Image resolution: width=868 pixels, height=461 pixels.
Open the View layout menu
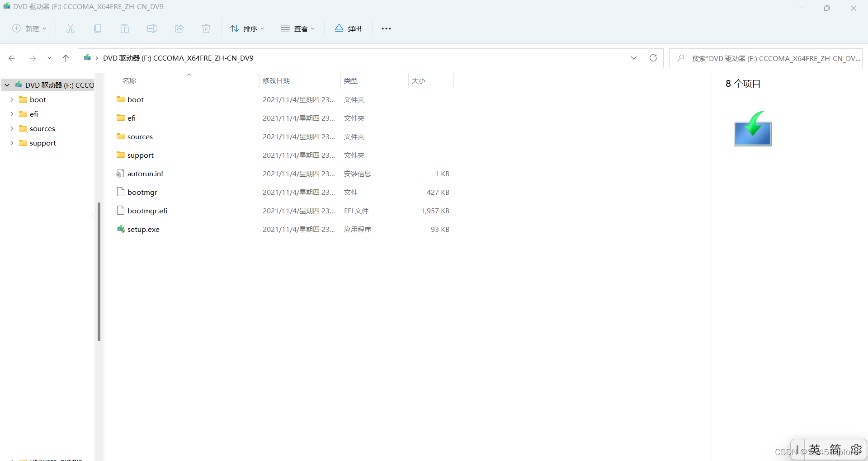click(x=297, y=28)
